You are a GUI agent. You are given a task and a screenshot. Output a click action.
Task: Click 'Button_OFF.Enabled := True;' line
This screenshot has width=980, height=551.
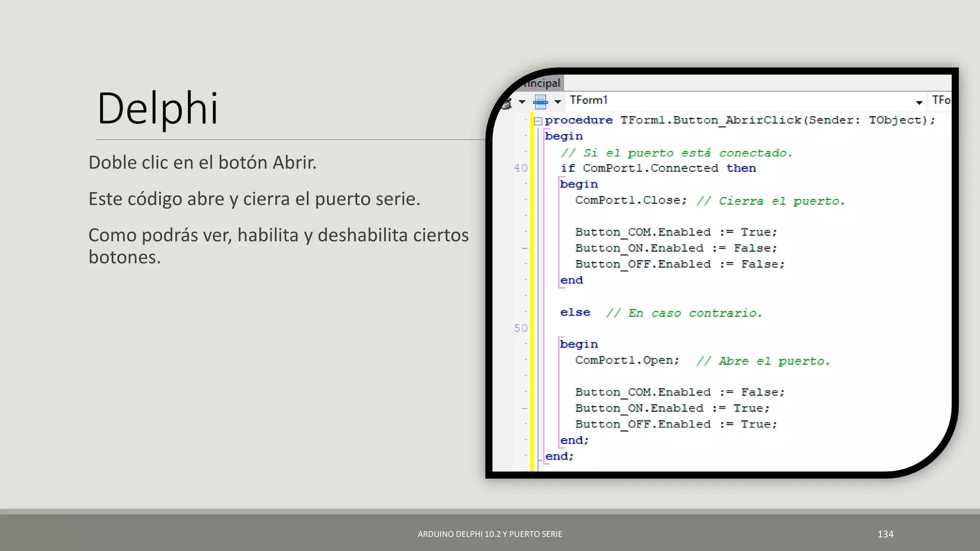point(676,425)
